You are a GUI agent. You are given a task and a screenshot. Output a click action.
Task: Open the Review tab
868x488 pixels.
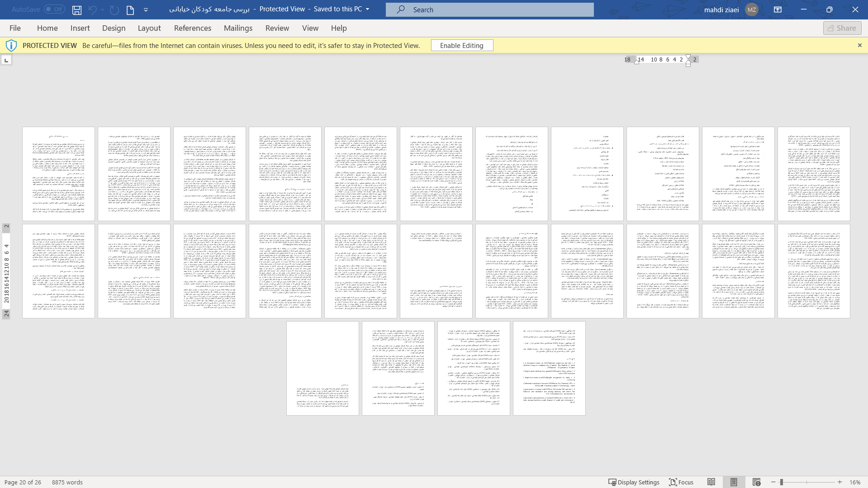point(277,28)
